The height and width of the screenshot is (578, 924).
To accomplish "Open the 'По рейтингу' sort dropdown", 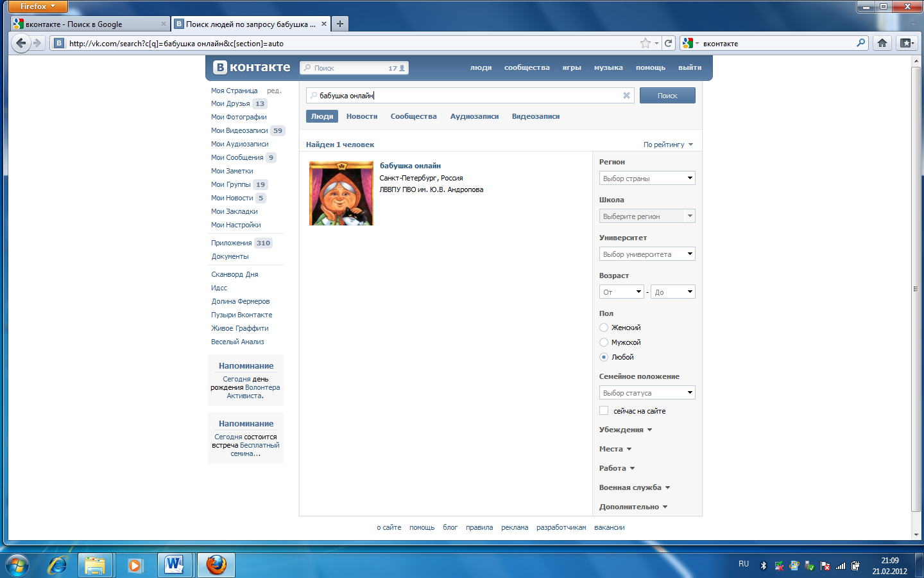I will point(668,144).
